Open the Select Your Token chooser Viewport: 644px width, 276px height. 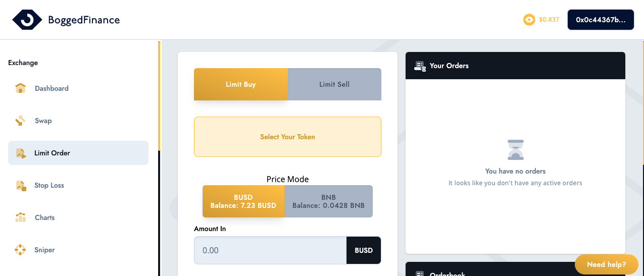tap(287, 137)
